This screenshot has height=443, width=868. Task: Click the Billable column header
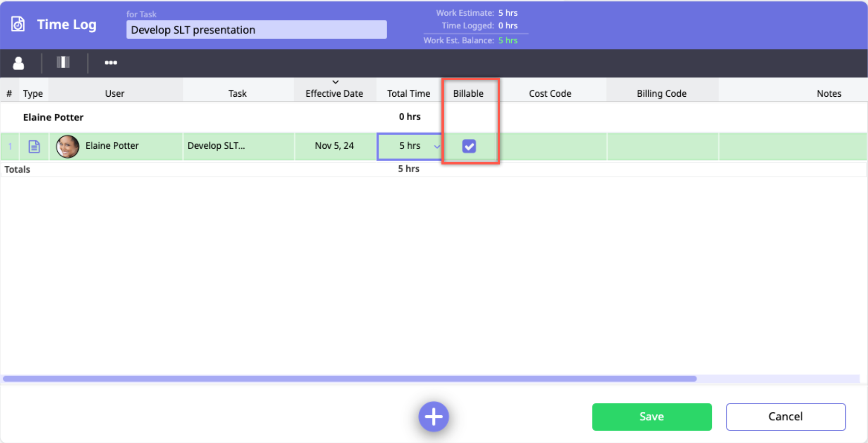[x=468, y=94]
